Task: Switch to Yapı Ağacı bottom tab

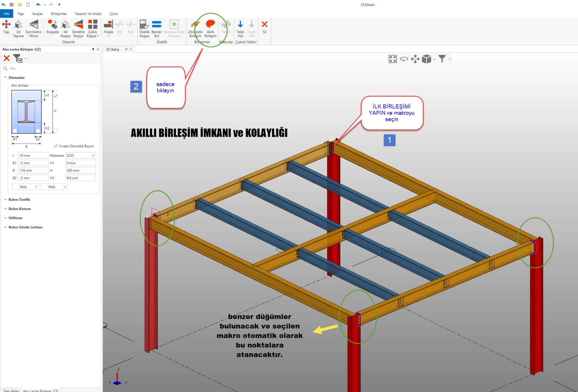Action: coord(11,390)
